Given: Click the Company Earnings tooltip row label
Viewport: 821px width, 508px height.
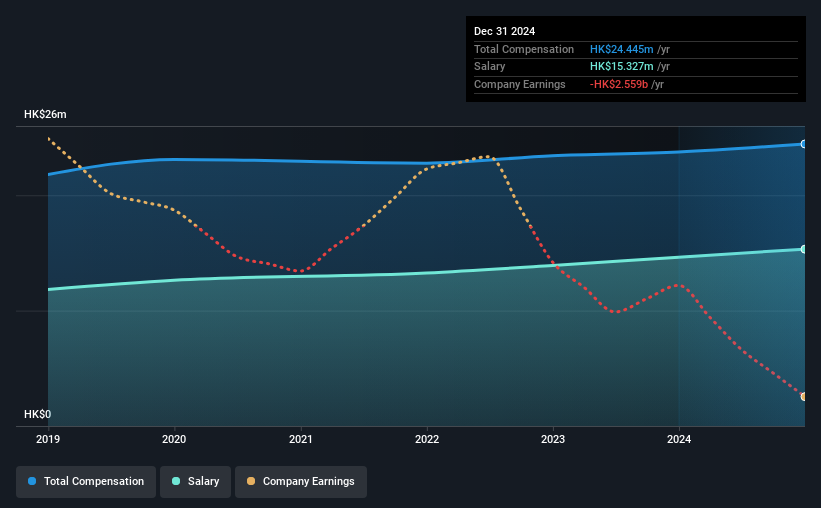Looking at the screenshot, I should (x=519, y=84).
